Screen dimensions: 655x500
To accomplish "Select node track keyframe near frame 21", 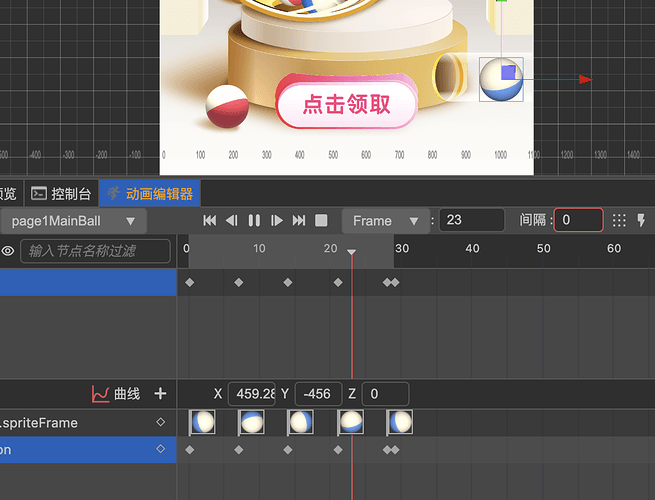I will (338, 283).
